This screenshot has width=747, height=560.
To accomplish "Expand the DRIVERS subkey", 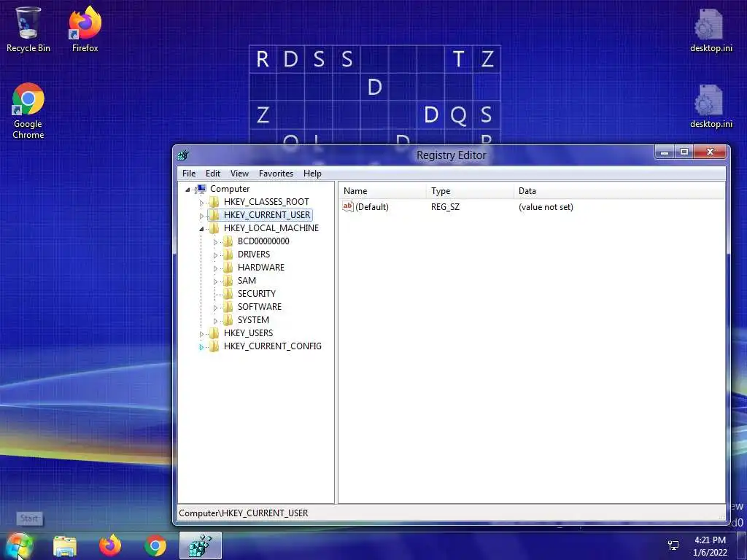I will click(x=215, y=254).
